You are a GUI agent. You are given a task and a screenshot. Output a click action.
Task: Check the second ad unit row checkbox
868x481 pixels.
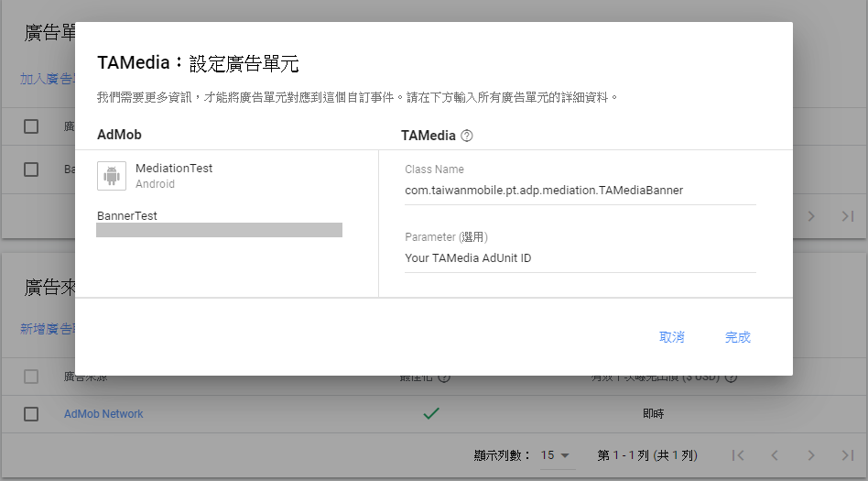[x=31, y=169]
